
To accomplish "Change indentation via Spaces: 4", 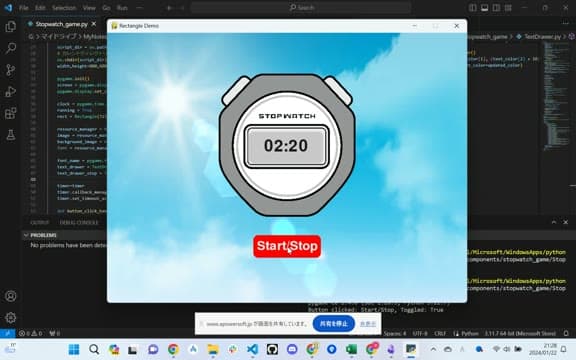I will 395,334.
